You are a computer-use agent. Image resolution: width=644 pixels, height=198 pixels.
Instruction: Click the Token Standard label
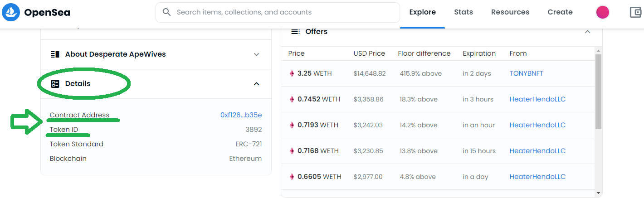click(77, 144)
